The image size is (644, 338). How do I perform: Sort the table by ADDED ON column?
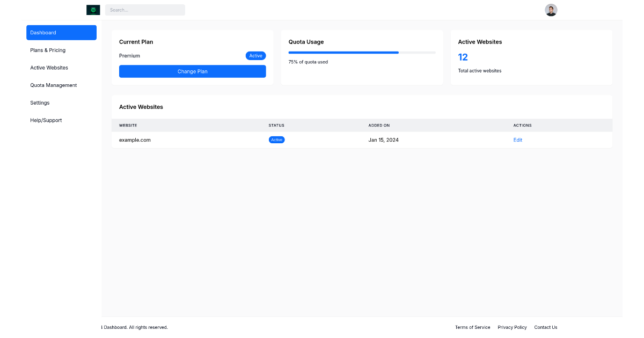click(379, 125)
